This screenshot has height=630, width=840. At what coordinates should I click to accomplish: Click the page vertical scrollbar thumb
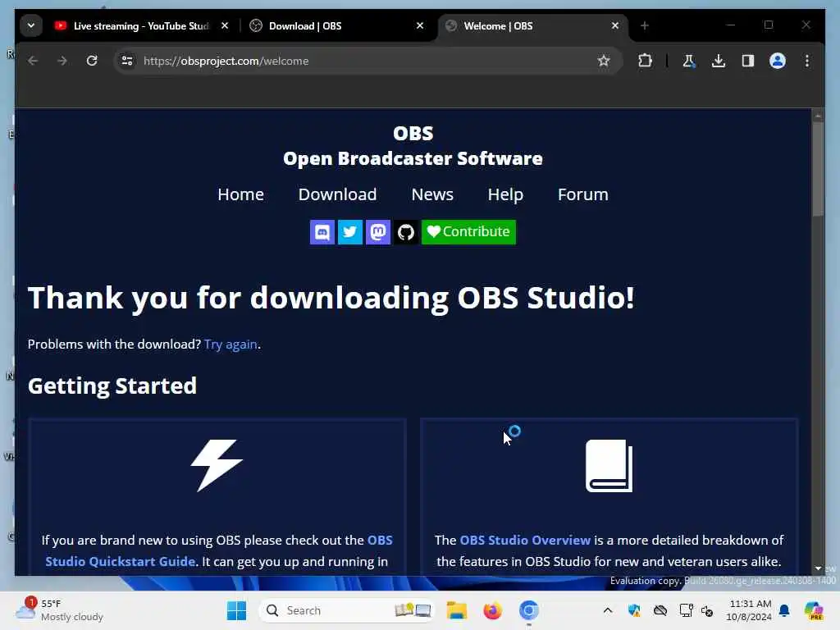pos(818,169)
